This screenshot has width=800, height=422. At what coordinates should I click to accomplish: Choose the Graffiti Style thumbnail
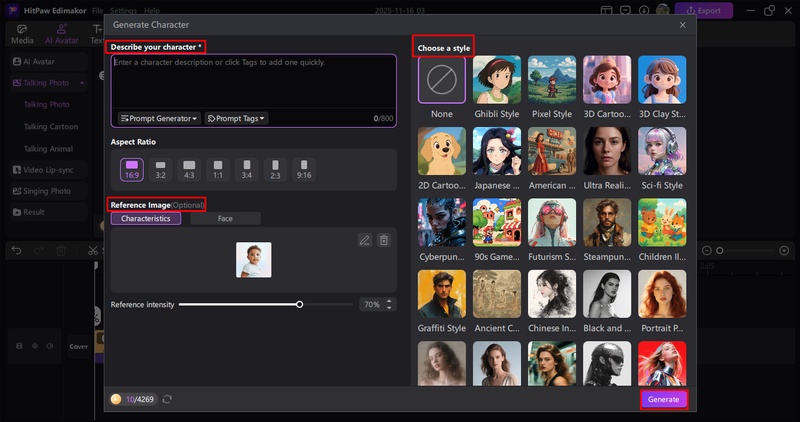click(442, 294)
